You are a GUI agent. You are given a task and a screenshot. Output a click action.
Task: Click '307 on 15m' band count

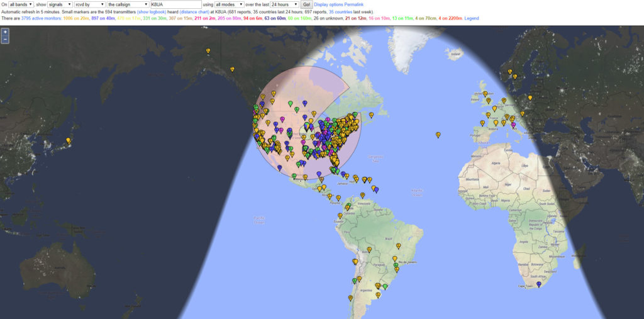pos(180,18)
